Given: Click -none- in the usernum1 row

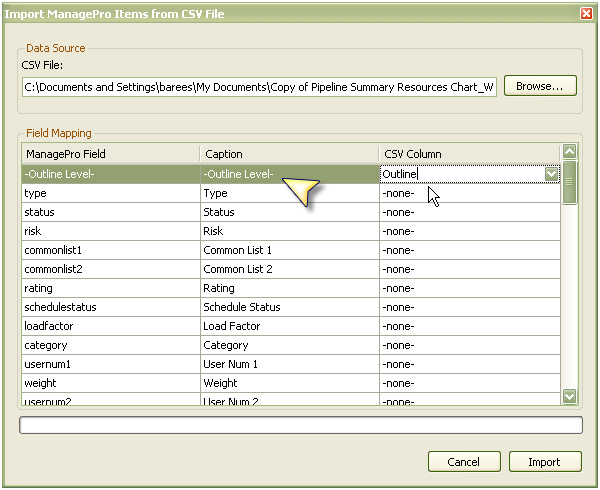Looking at the screenshot, I should click(x=398, y=364).
